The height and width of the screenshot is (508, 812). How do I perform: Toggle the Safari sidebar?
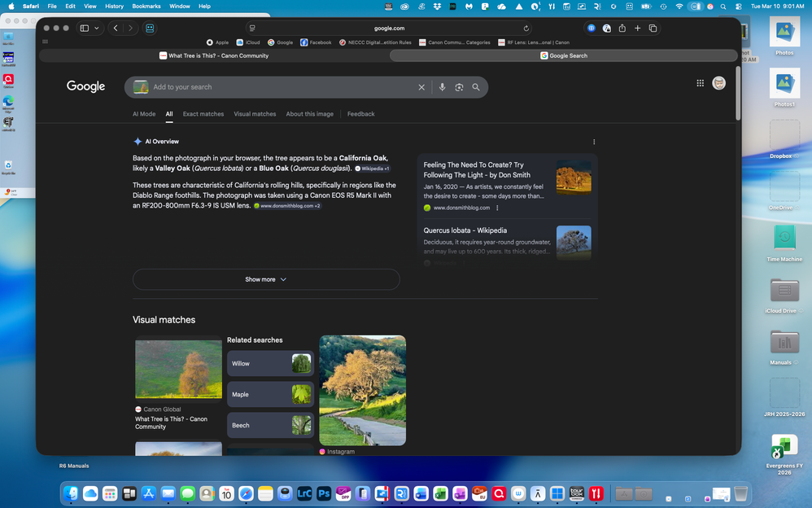coord(85,28)
